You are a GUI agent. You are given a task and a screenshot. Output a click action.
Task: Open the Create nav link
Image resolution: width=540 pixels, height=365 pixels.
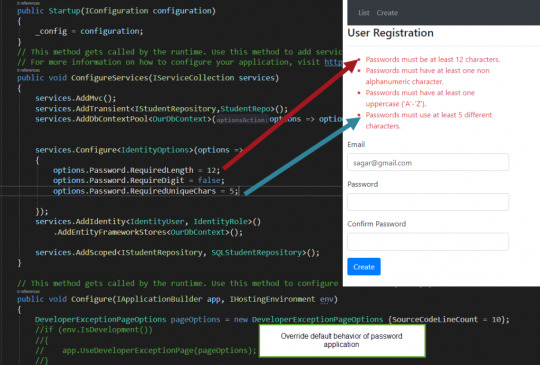click(x=387, y=13)
